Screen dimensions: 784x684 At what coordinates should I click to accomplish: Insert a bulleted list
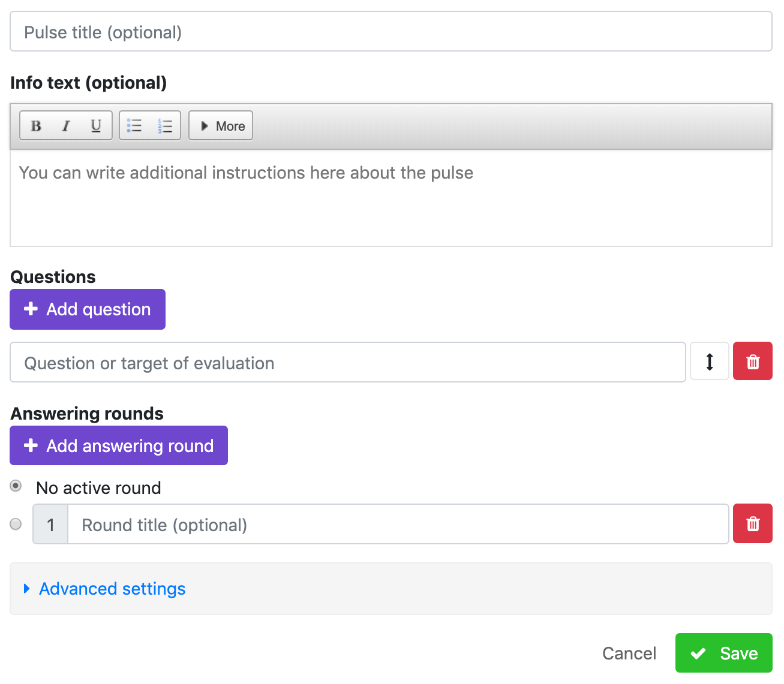pyautogui.click(x=134, y=126)
